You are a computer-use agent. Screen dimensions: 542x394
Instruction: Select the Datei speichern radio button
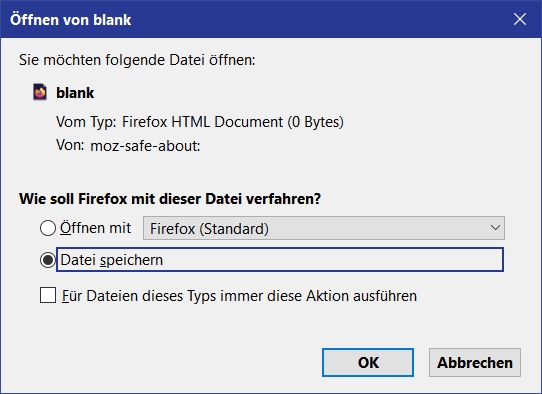[48, 260]
